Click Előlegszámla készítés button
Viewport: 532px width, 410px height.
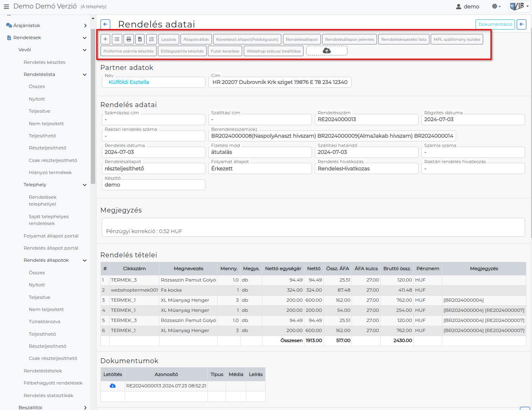182,51
